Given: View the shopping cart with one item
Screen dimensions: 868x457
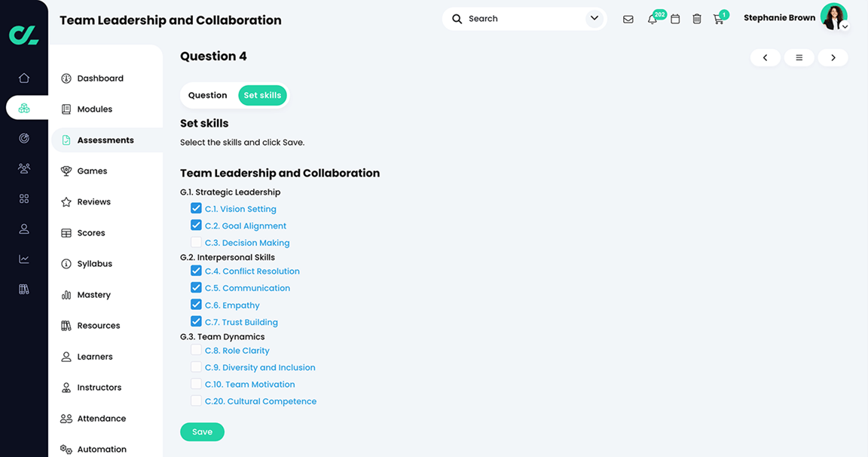Looking at the screenshot, I should (719, 19).
